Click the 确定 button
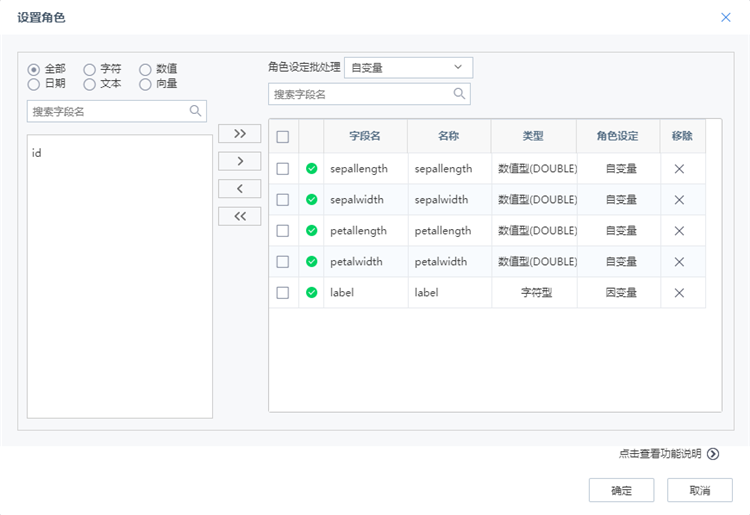Image resolution: width=750 pixels, height=515 pixels. click(621, 490)
